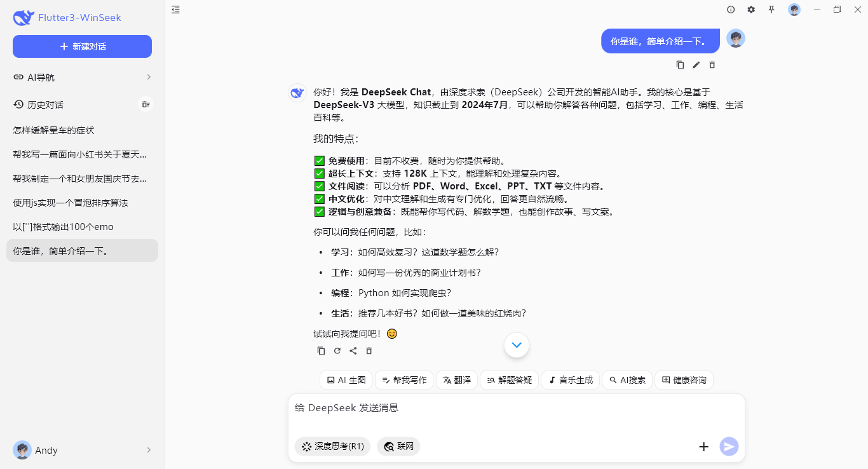Screen dimensions: 868x469
Task: Click the Andy profile avatar at bottom-left
Action: 22,450
